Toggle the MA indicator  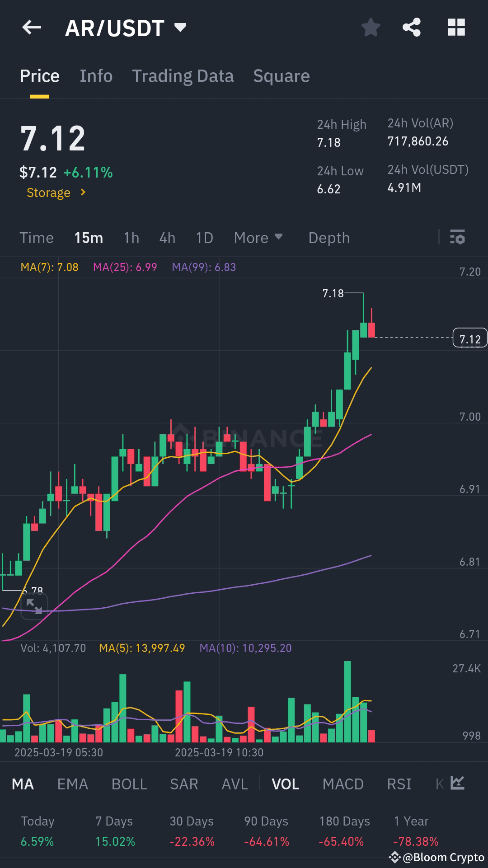[23, 784]
